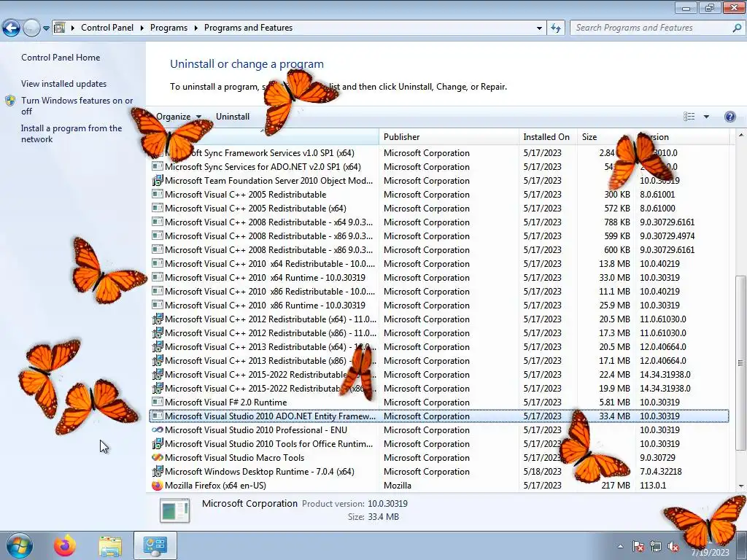Open the Windows Start button
The width and height of the screenshot is (747, 560).
click(x=20, y=545)
